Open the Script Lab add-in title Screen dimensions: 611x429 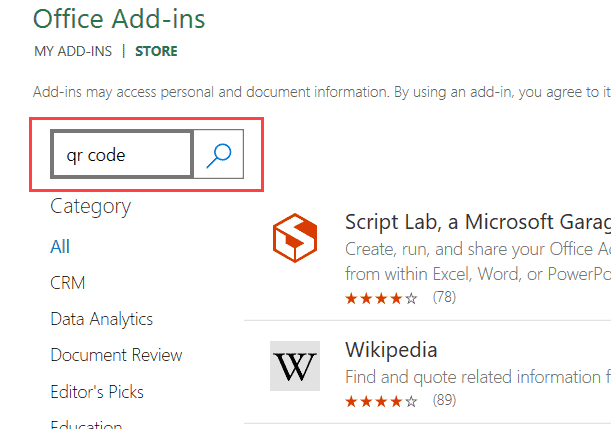coord(476,222)
